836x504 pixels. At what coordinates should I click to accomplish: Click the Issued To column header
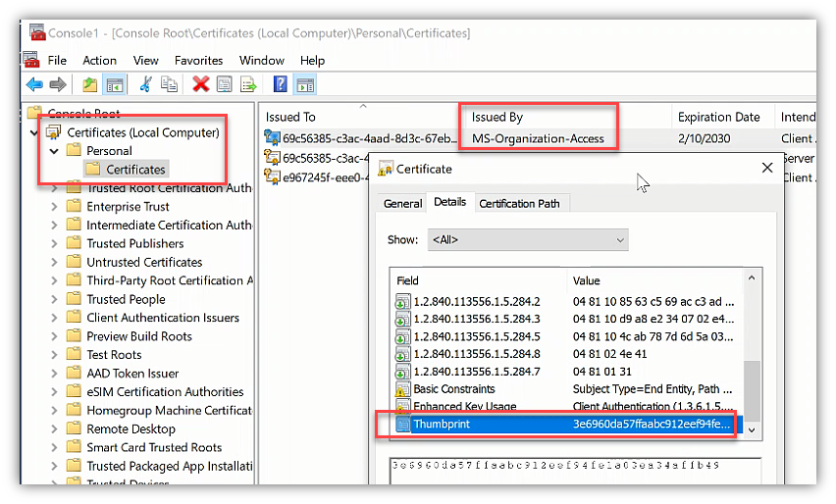[360, 117]
